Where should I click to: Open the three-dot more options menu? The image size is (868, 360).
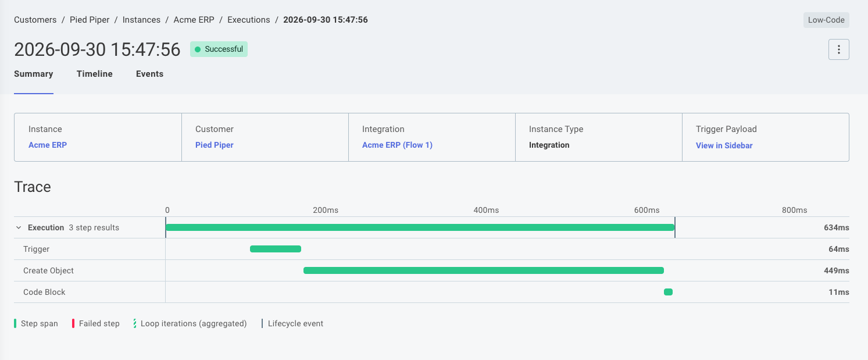tap(838, 49)
